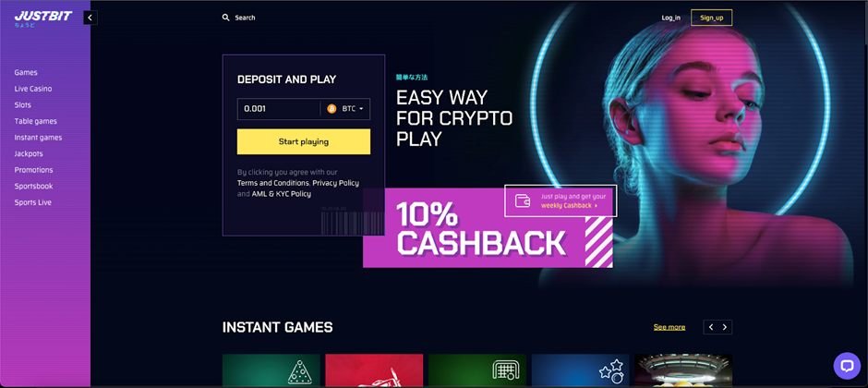Image resolution: width=868 pixels, height=388 pixels.
Task: Expand the BTC currency dropdown
Action: point(347,109)
